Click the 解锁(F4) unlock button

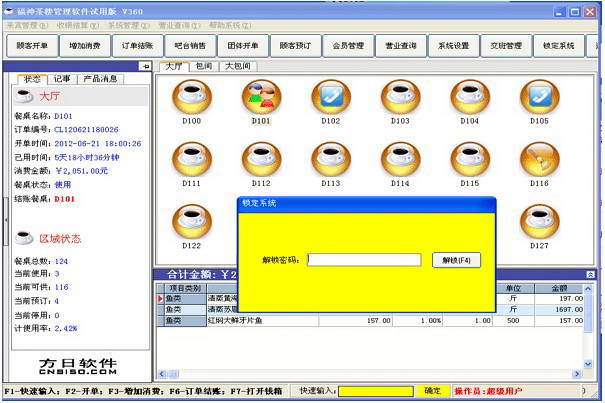pyautogui.click(x=456, y=260)
